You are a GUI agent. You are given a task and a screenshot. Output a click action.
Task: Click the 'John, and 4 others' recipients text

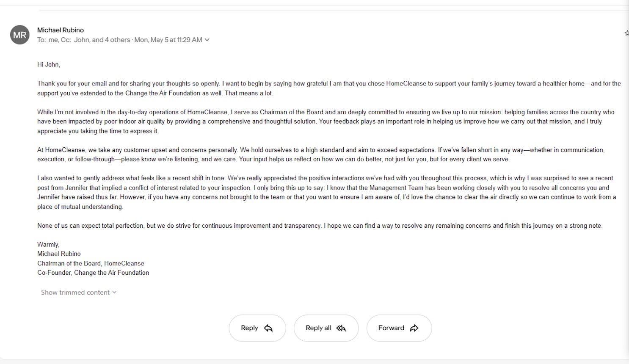[102, 40]
